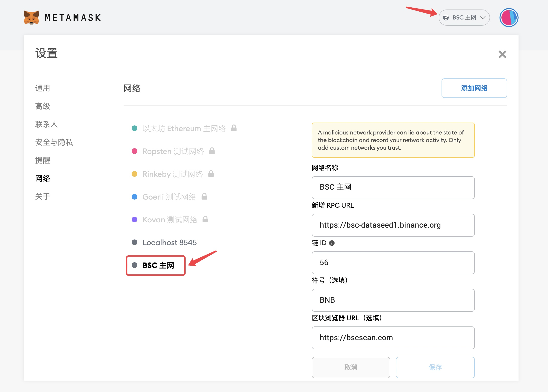
Task: Click the lock icon beside Ethereum 主网络
Action: coord(234,128)
